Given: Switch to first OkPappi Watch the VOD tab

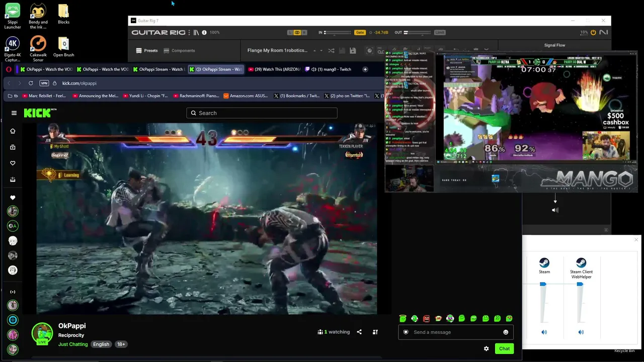Looking at the screenshot, I should (x=46, y=69).
